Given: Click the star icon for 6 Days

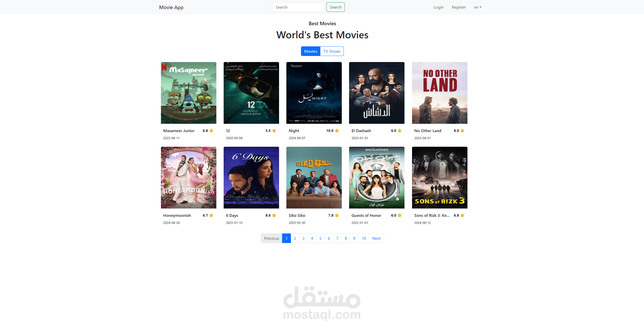Looking at the screenshot, I should coord(274,215).
